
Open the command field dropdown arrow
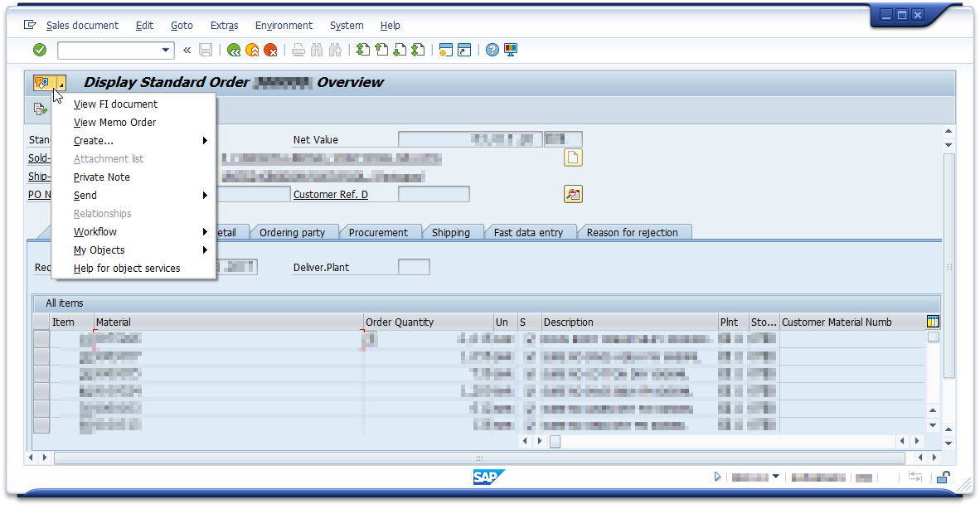(166, 50)
